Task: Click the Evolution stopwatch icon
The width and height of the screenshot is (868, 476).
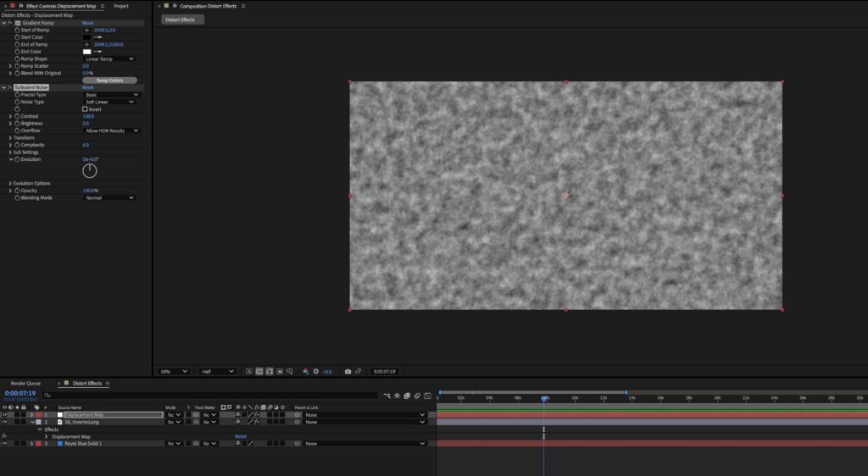Action: (x=17, y=159)
